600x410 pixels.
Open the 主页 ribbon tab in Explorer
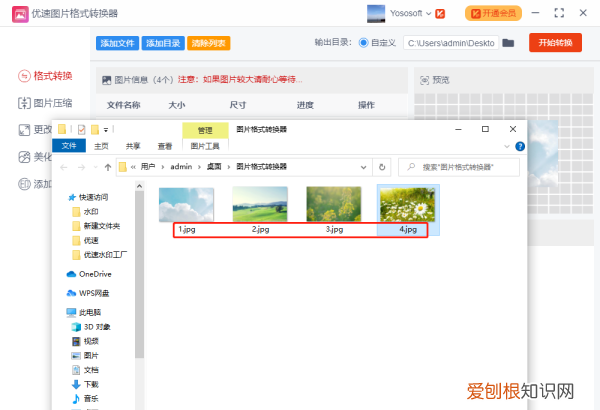click(x=101, y=146)
